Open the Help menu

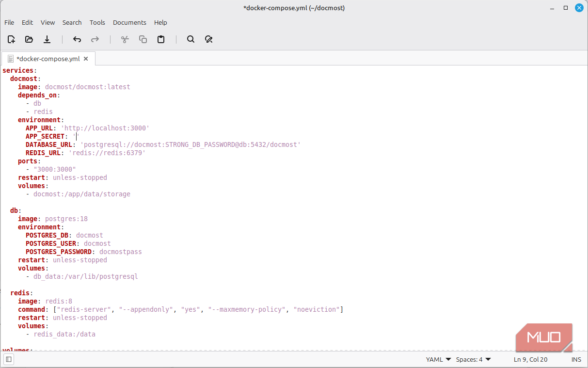[x=160, y=22]
